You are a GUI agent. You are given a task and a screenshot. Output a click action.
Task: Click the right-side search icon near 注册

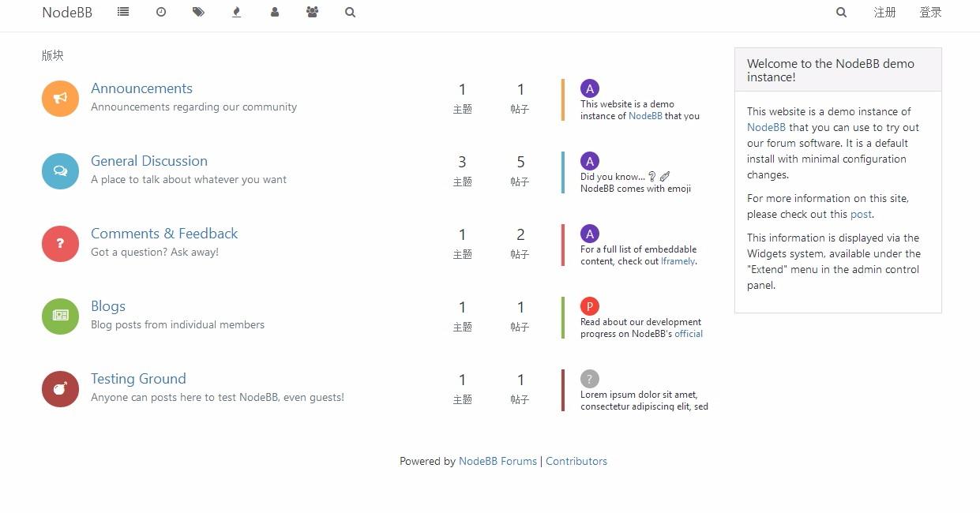(x=841, y=12)
